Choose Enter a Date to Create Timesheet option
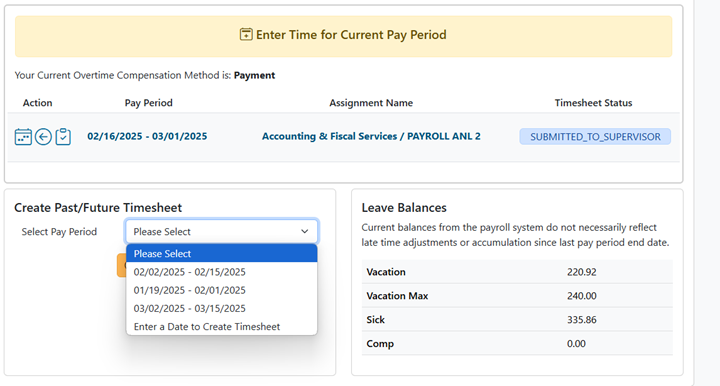This screenshot has height=386, width=720. [x=222, y=326]
